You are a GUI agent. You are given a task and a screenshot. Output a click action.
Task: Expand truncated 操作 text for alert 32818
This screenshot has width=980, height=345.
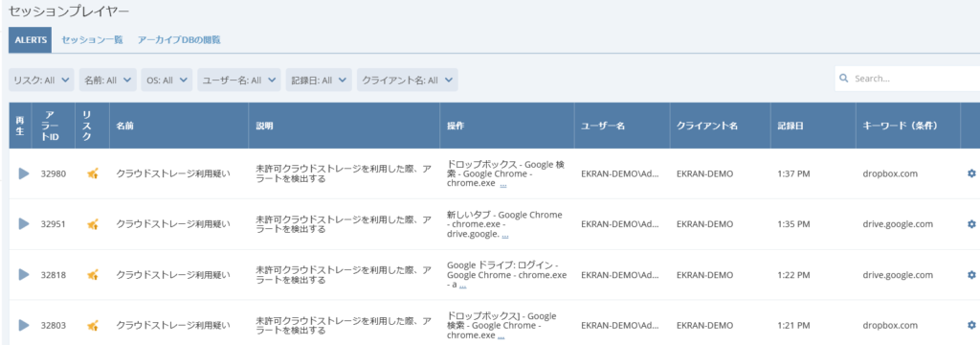click(463, 286)
